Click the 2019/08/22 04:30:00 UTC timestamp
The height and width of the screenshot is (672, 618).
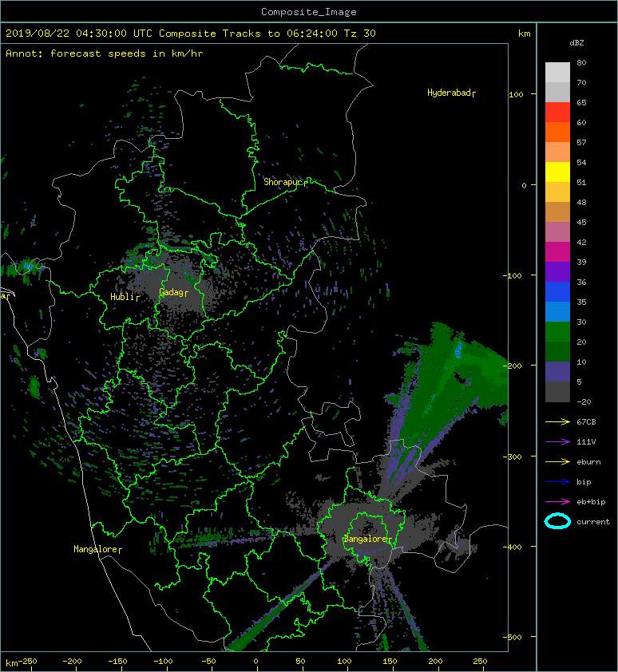[x=79, y=34]
